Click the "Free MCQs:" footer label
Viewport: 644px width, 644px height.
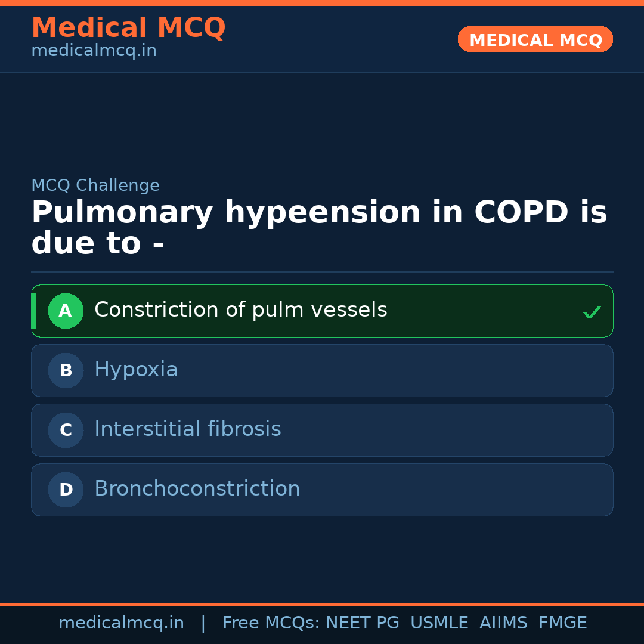(x=271, y=623)
